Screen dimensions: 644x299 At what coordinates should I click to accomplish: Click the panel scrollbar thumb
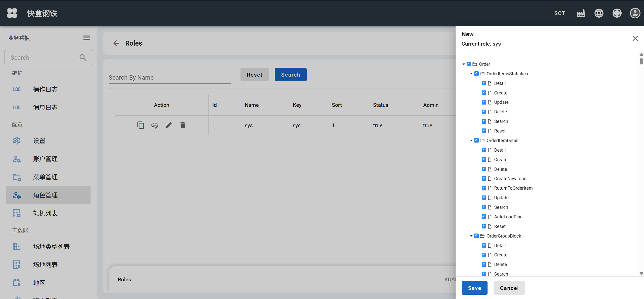(x=641, y=61)
